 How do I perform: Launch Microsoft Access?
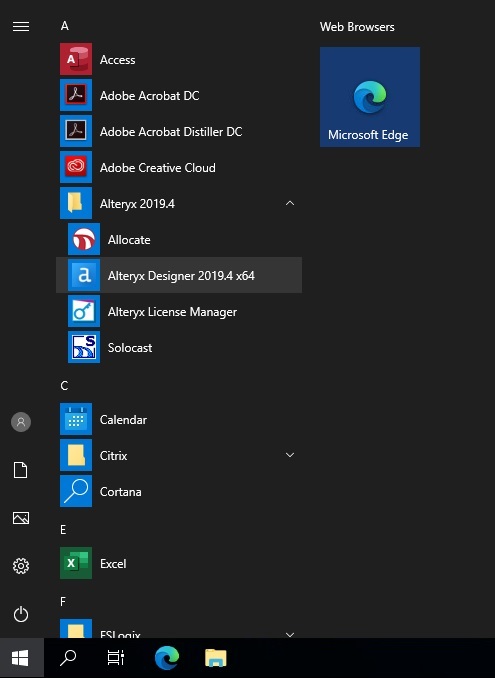pyautogui.click(x=179, y=59)
